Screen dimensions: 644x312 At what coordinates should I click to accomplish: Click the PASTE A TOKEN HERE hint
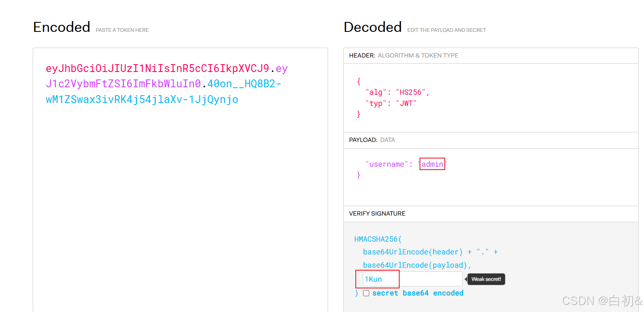pos(122,30)
